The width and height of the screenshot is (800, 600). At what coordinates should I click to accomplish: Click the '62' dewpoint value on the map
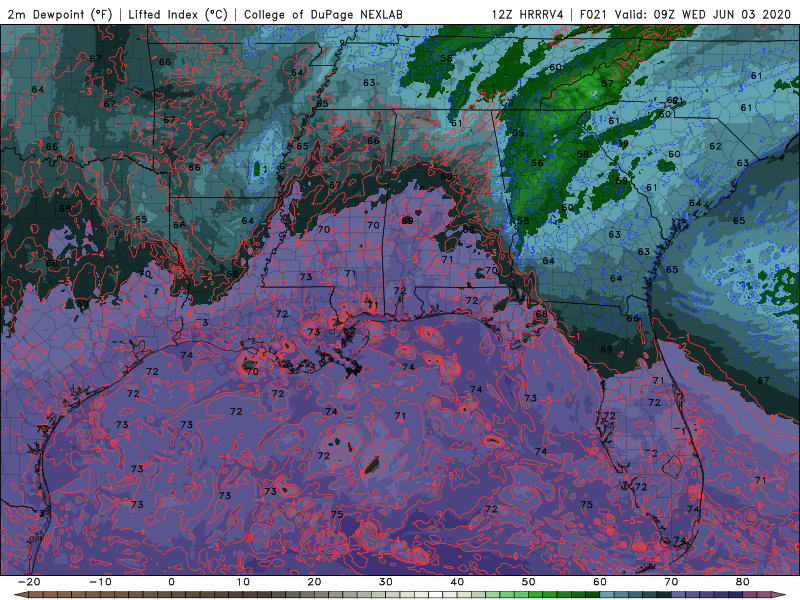(x=715, y=146)
